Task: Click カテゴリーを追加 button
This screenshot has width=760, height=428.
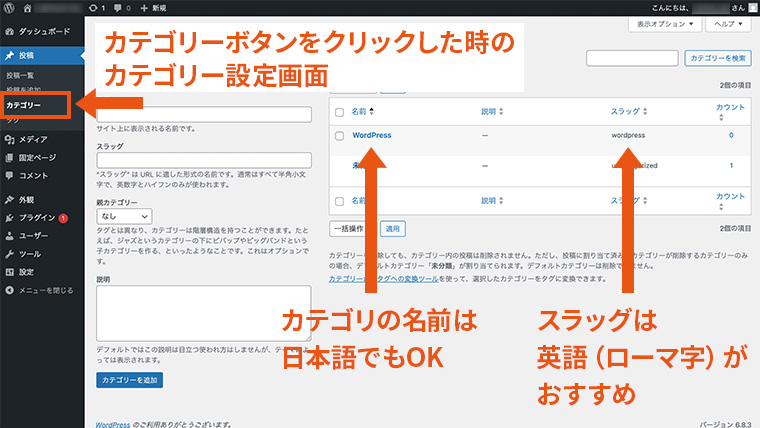Action: [x=129, y=380]
